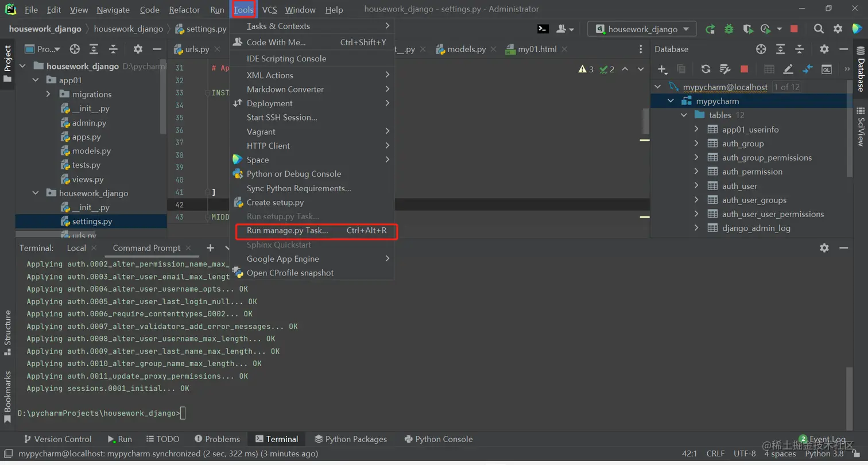Open the QL query console icon
Screen dimensions: 868x465
coord(827,69)
